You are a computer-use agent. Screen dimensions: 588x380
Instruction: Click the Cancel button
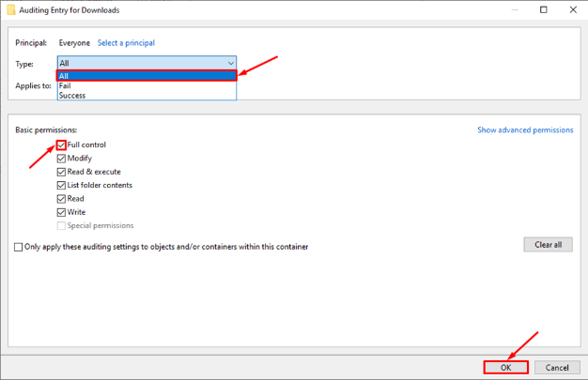557,367
